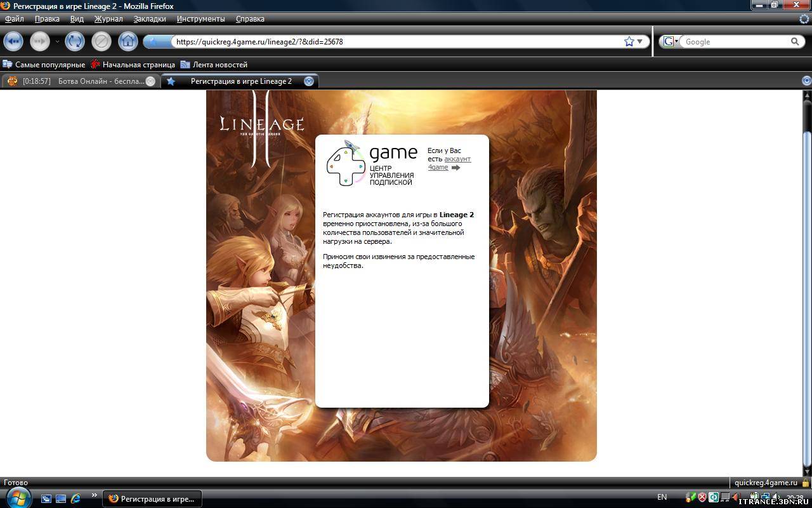Open the Лента новостей feed bookmark

point(214,65)
